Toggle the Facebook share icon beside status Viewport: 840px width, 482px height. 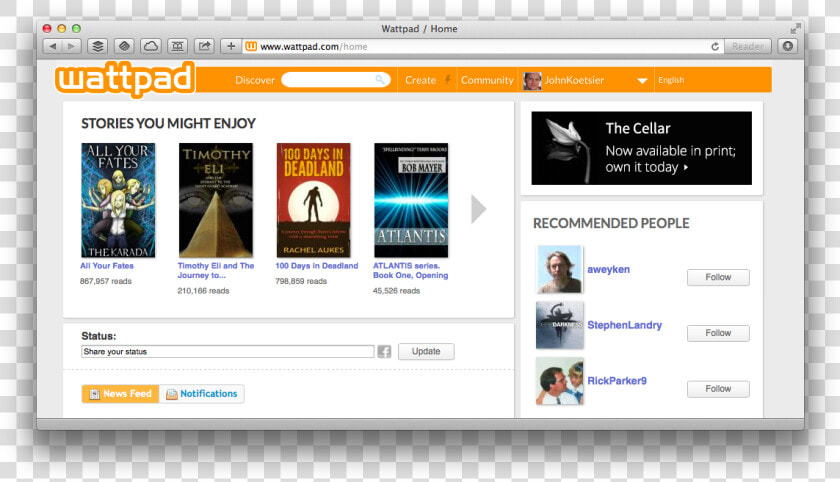384,351
